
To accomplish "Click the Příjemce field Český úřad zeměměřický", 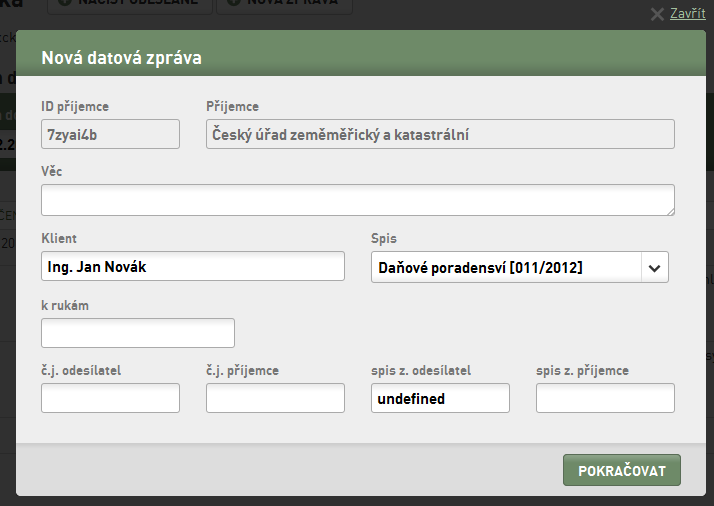I will point(440,134).
